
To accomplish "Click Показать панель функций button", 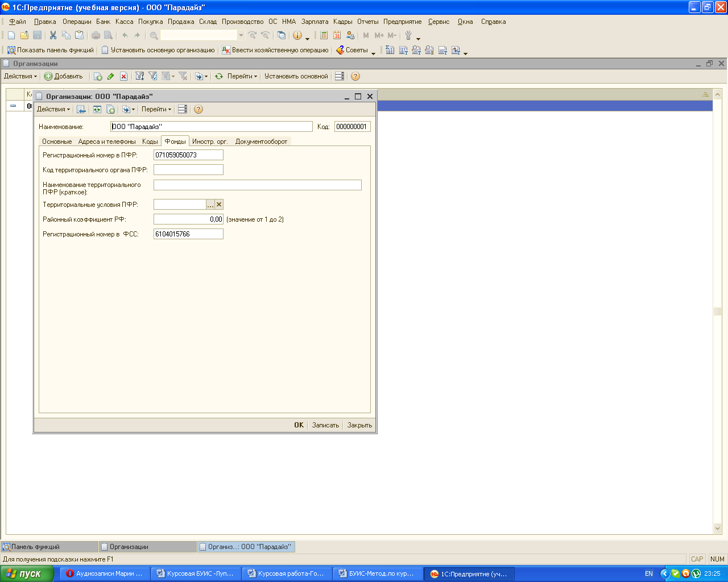I will coord(51,50).
